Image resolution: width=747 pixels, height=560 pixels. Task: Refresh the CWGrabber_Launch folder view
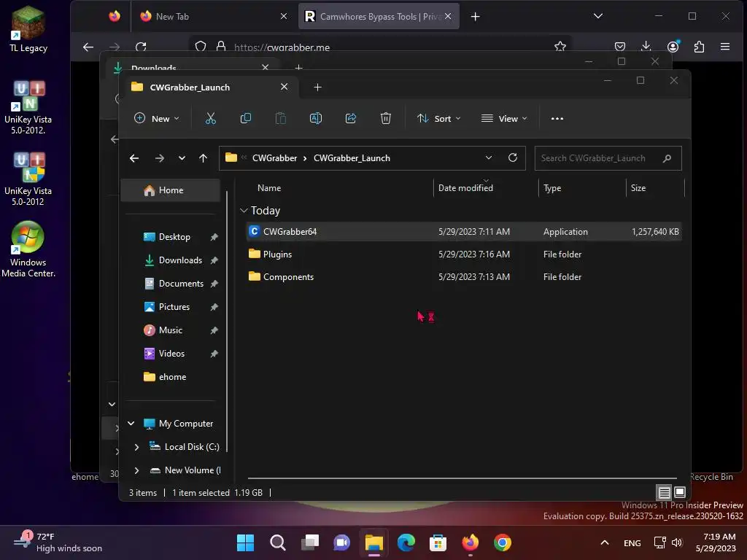[513, 157]
